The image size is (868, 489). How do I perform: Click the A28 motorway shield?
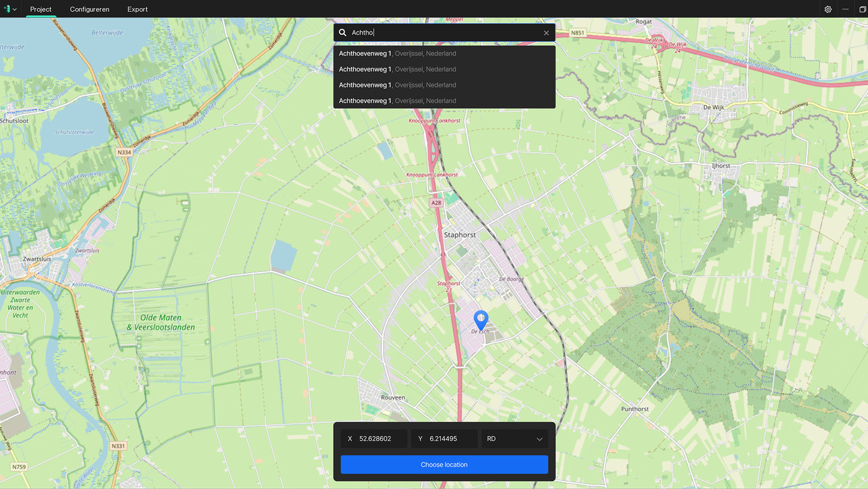pos(436,203)
